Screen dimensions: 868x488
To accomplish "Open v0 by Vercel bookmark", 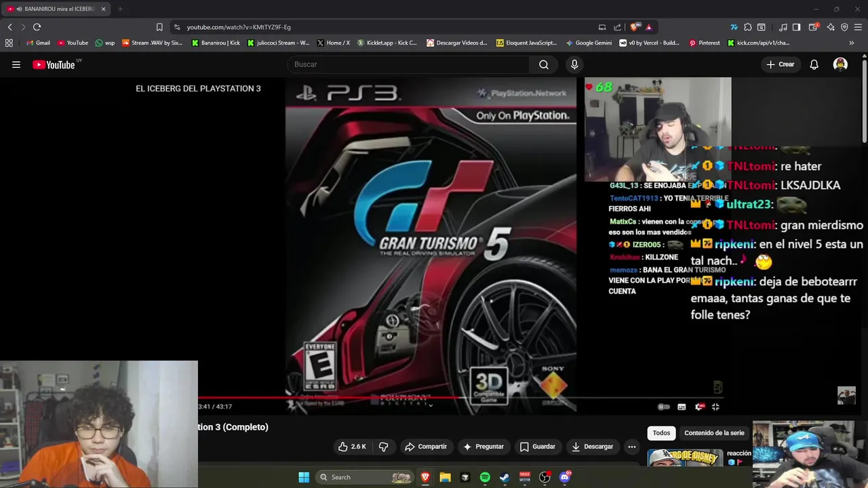I will tap(649, 43).
